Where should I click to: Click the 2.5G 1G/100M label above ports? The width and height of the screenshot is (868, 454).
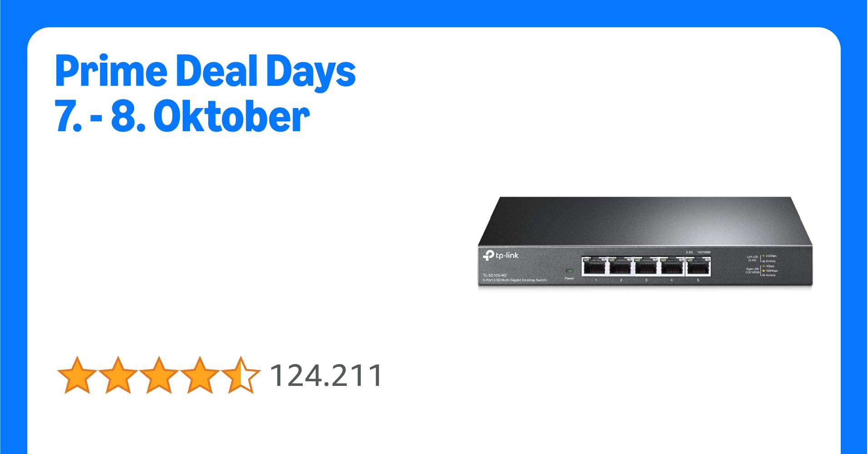[698, 252]
